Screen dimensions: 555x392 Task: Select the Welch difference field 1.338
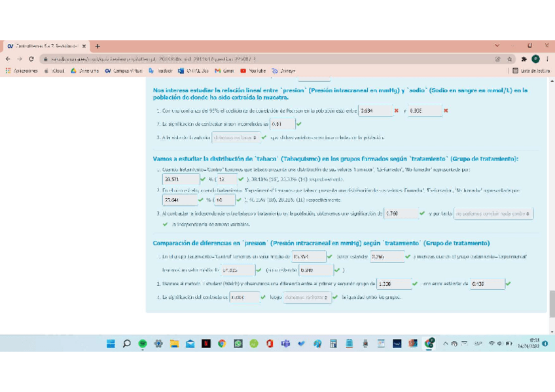393,284
